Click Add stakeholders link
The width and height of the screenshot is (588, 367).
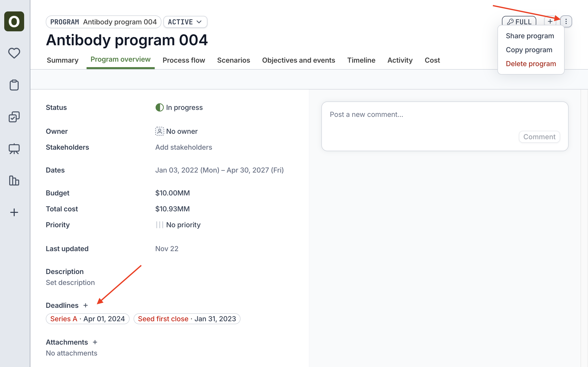(184, 147)
